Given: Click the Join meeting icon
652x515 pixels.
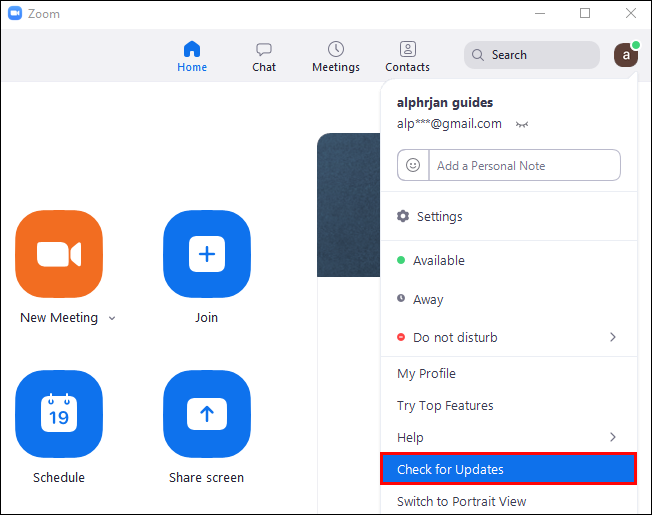Looking at the screenshot, I should 207,254.
